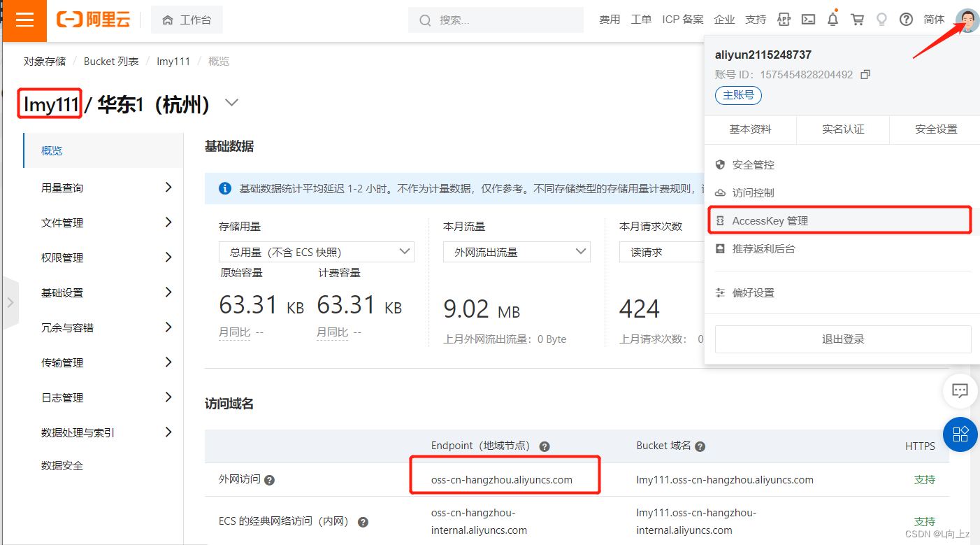Expand 传输管理 sidebar item
The width and height of the screenshot is (980, 545).
103,362
